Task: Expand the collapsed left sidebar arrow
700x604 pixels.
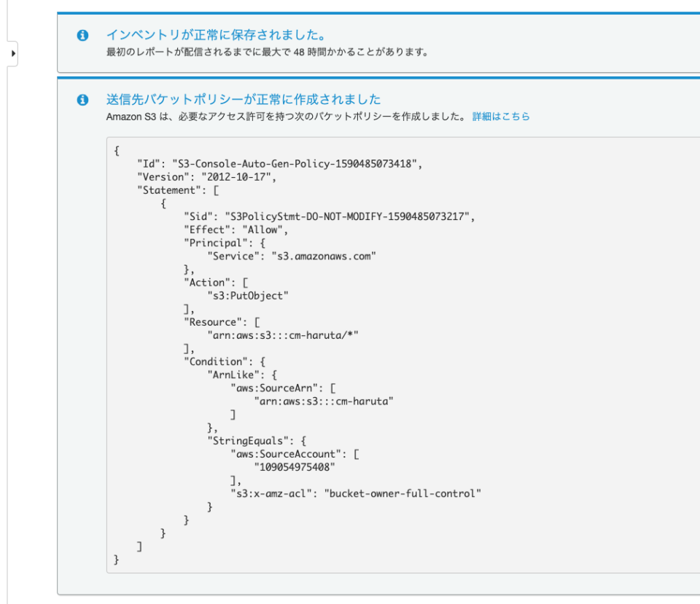Action: click(13, 53)
